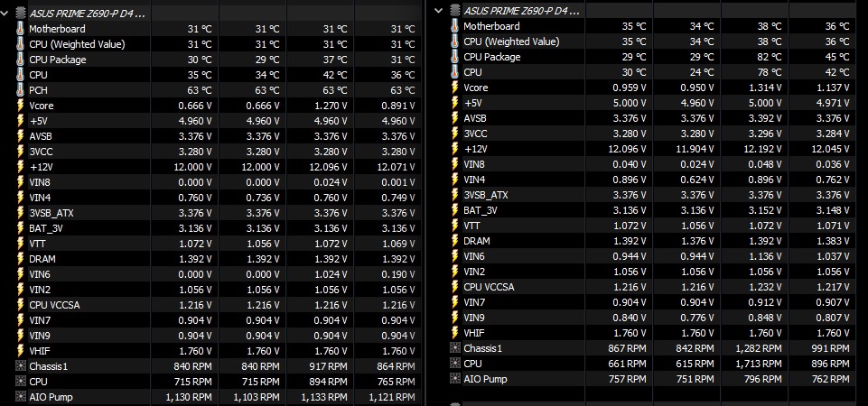
Task: Click the lightning icon next to Vcore reading 0.666 V
Action: point(20,105)
